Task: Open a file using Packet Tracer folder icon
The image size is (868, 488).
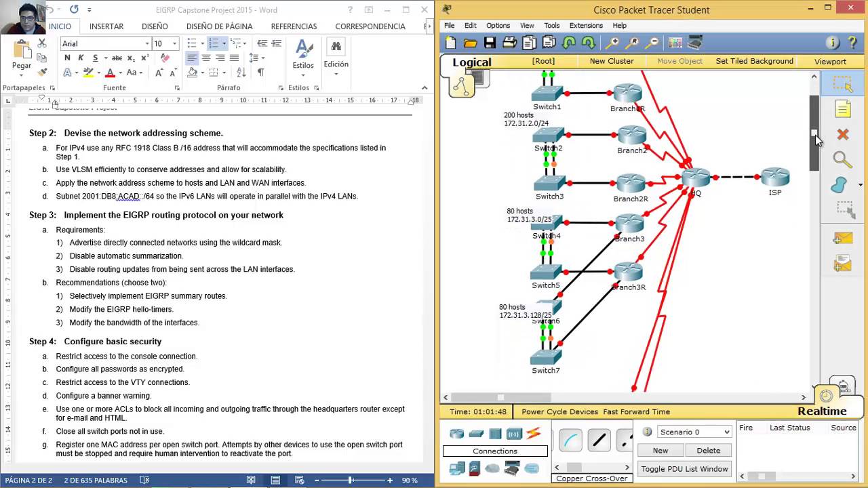Action: coord(470,43)
